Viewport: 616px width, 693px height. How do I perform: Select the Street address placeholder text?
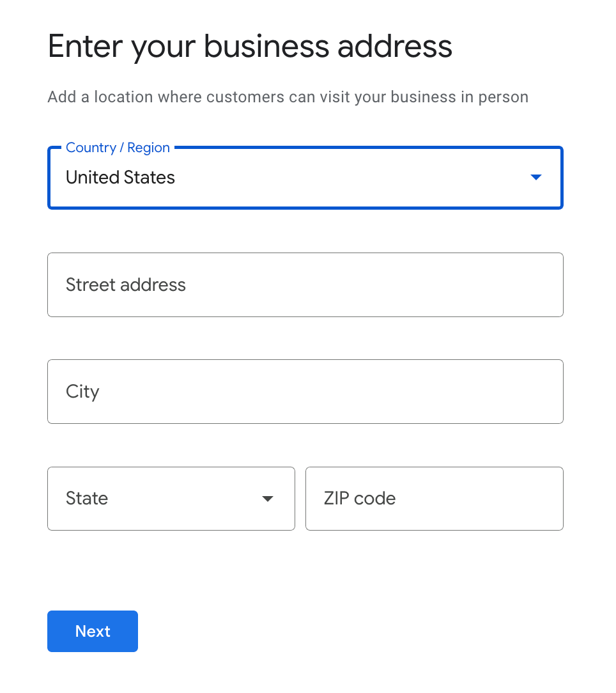pos(125,284)
